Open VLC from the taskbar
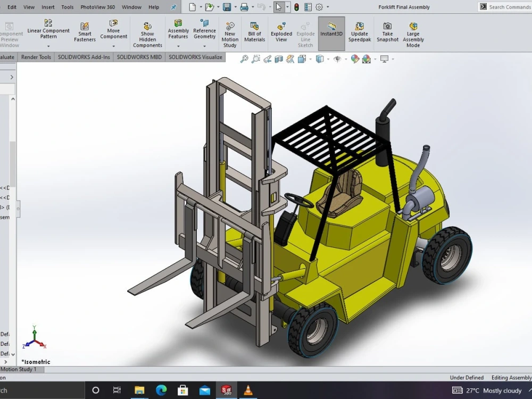This screenshot has width=532, height=399. click(248, 389)
